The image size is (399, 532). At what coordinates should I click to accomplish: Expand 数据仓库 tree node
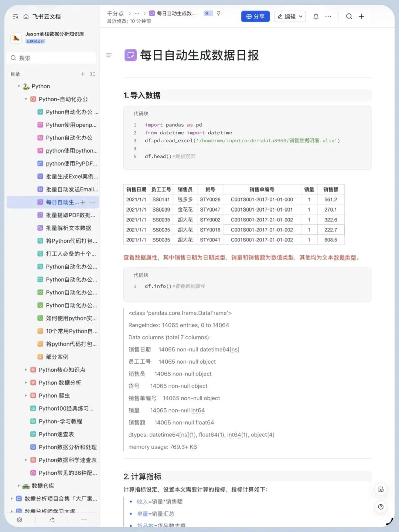(19, 486)
